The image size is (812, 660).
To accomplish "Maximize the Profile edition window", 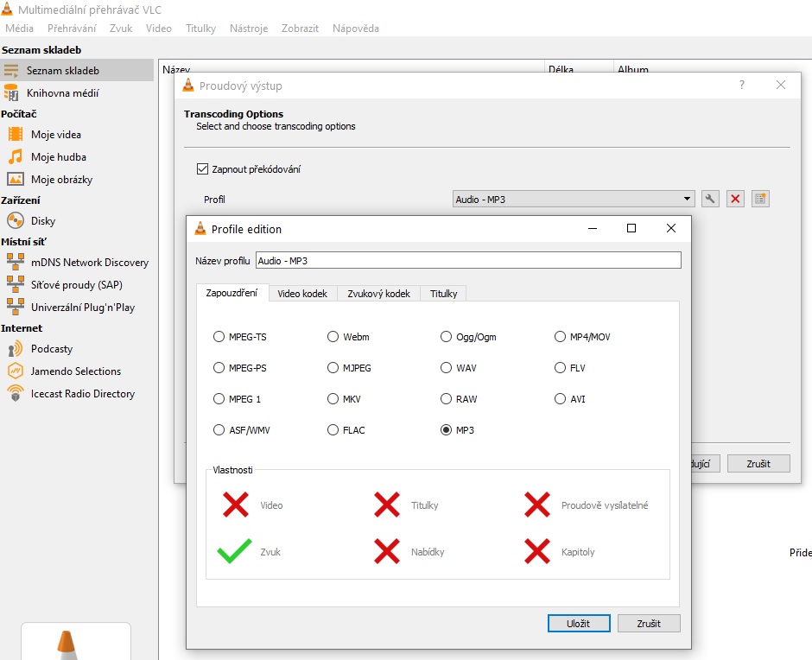I will click(631, 228).
